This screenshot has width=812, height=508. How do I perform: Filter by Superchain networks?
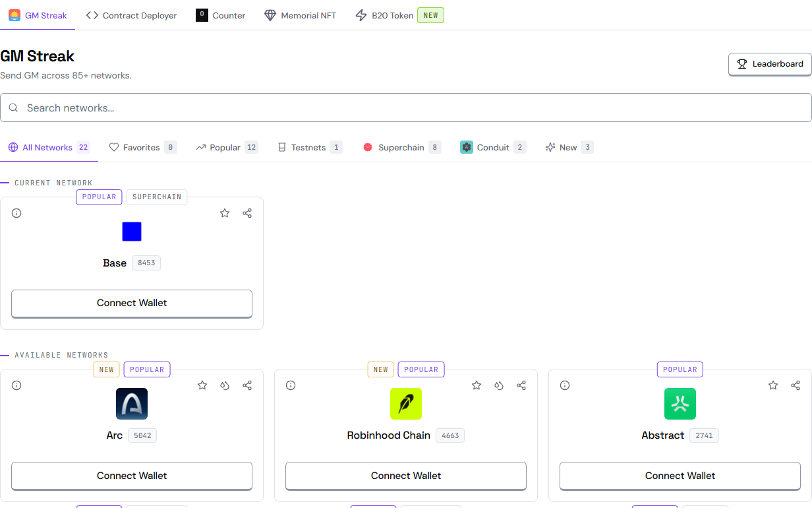(402, 147)
